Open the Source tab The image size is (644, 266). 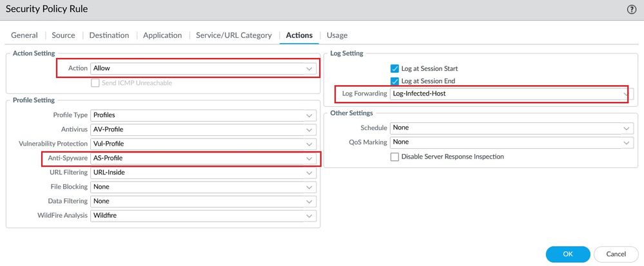click(x=63, y=35)
